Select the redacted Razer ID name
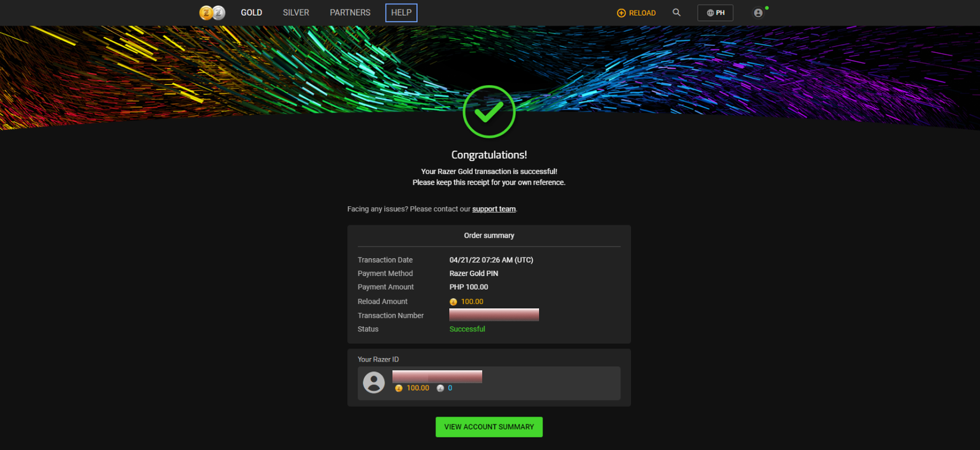980x450 pixels. [437, 376]
